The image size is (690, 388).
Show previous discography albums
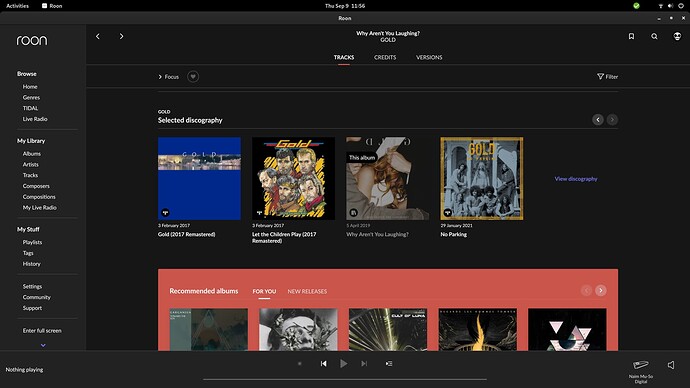point(598,120)
